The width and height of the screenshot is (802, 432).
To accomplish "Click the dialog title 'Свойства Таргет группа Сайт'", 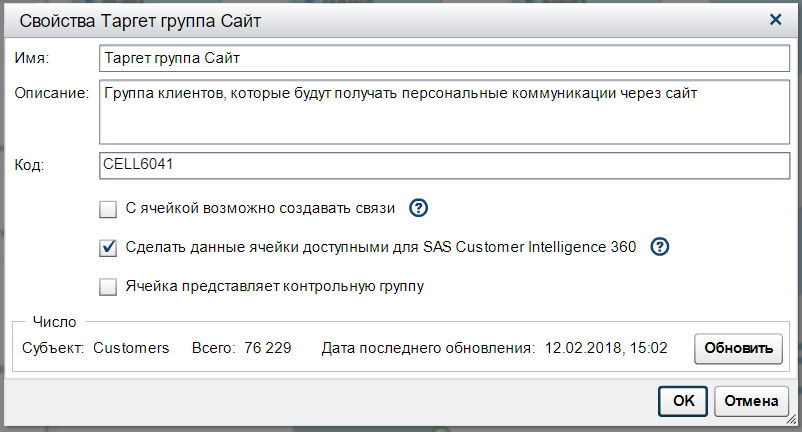I will (135, 19).
